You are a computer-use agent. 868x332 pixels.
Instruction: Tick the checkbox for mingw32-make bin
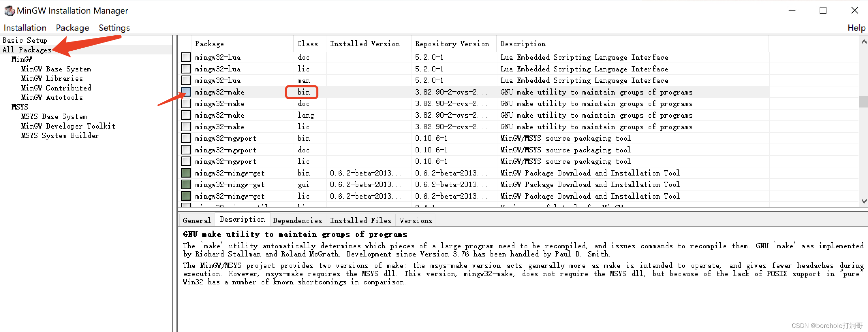[186, 92]
